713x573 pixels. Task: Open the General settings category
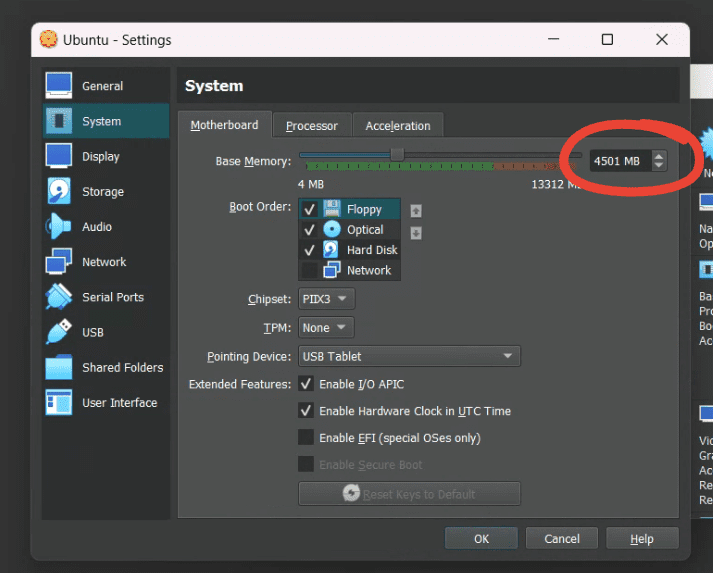click(106, 86)
